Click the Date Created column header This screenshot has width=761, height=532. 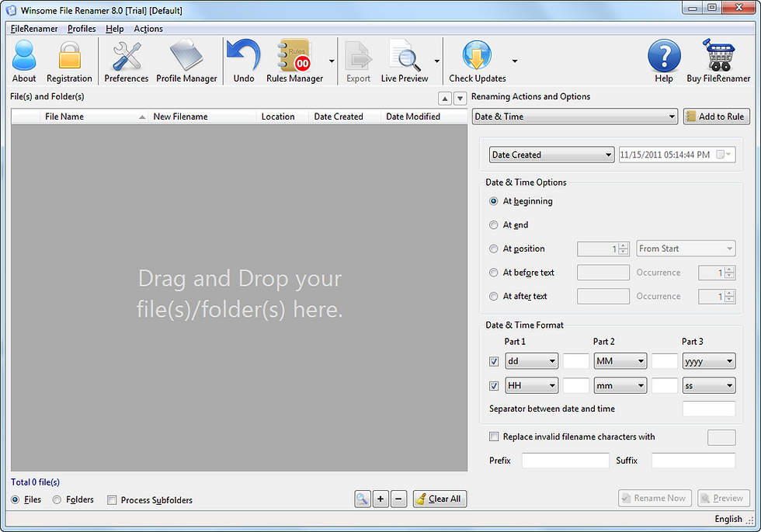tap(345, 116)
